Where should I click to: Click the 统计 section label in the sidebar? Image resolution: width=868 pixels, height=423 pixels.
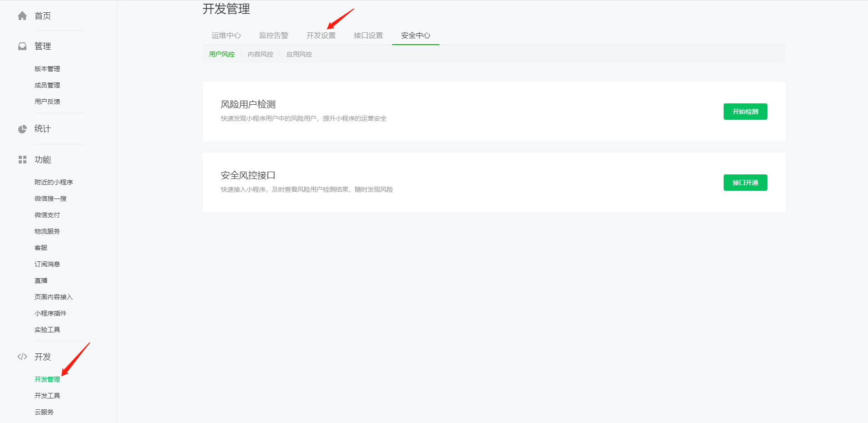click(x=43, y=129)
